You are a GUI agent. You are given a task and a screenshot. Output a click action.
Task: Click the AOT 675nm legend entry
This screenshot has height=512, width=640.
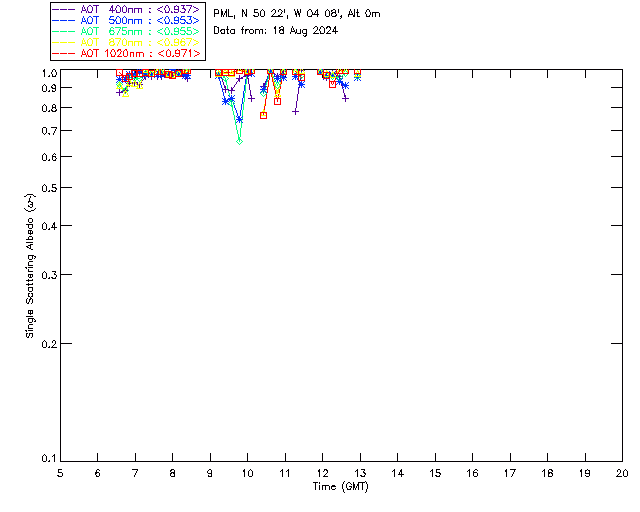[126, 31]
